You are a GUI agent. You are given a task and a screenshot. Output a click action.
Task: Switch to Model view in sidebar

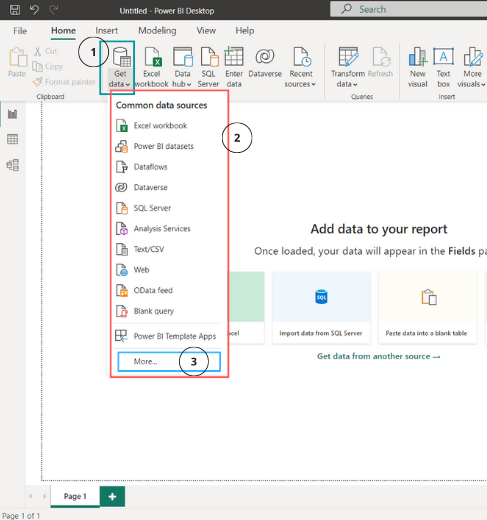(13, 165)
